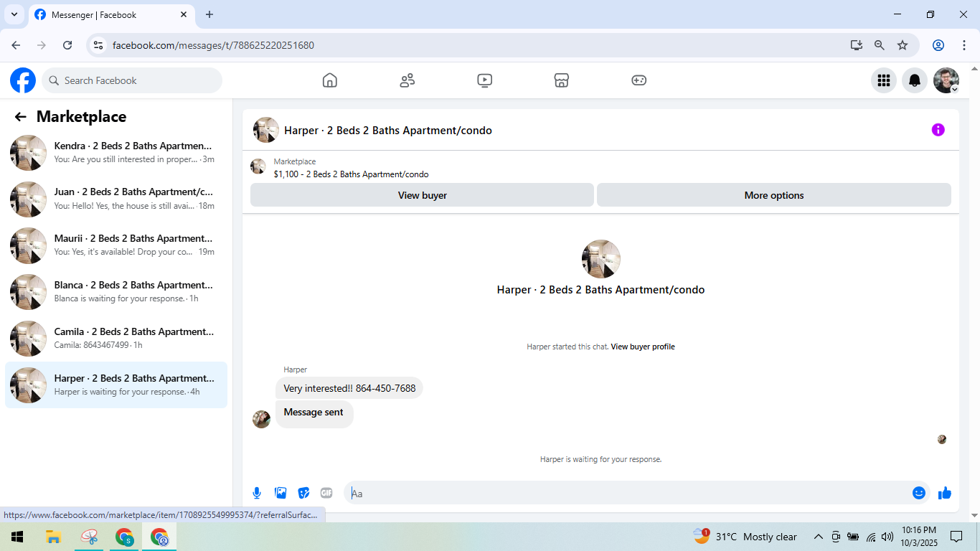Open the Gaming icon in top navigation
980x551 pixels.
pyautogui.click(x=639, y=80)
